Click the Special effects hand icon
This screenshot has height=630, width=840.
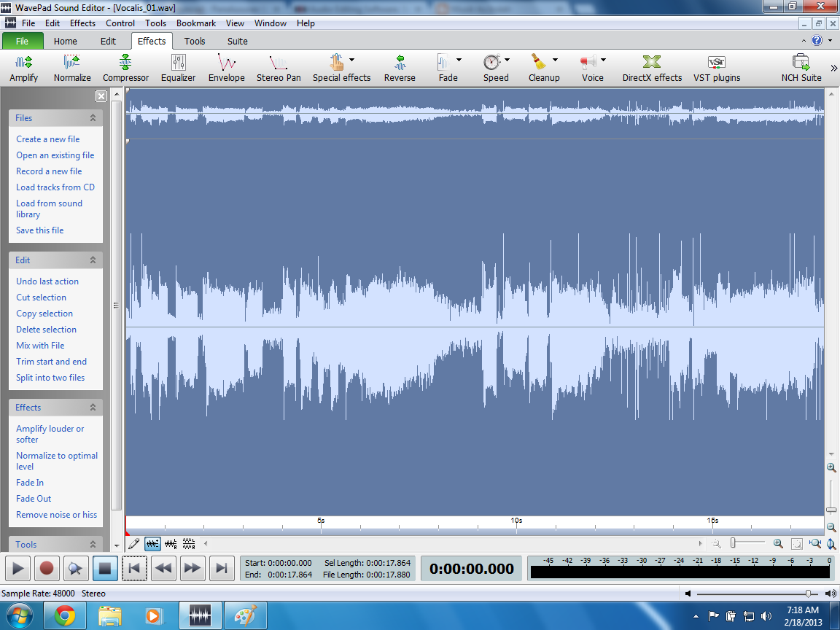(x=336, y=62)
